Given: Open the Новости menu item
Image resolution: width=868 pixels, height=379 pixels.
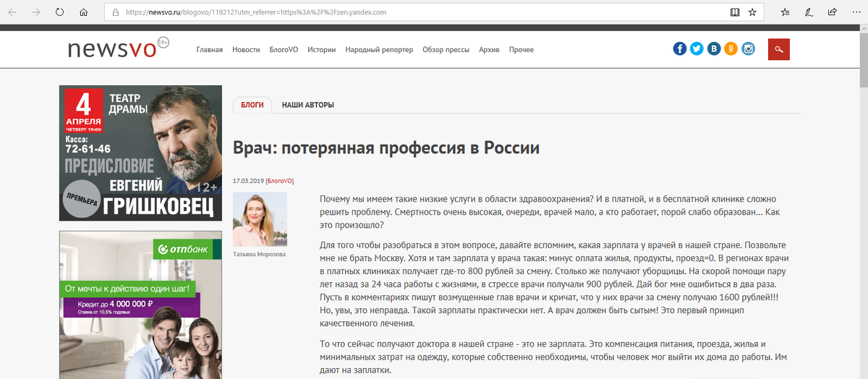Looking at the screenshot, I should [x=246, y=50].
